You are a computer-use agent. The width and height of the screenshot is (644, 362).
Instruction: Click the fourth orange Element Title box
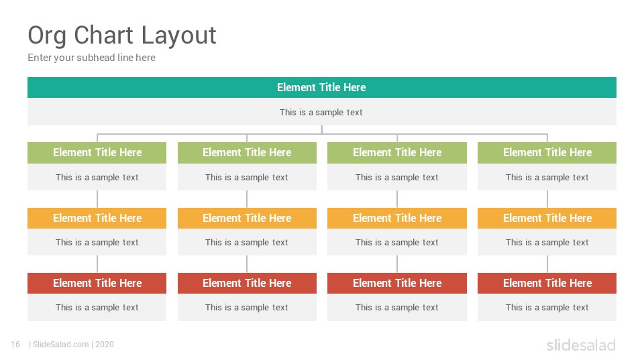(547, 218)
